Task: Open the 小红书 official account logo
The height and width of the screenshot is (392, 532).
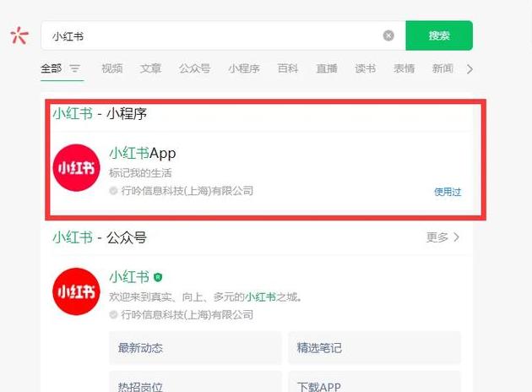Action: point(77,291)
